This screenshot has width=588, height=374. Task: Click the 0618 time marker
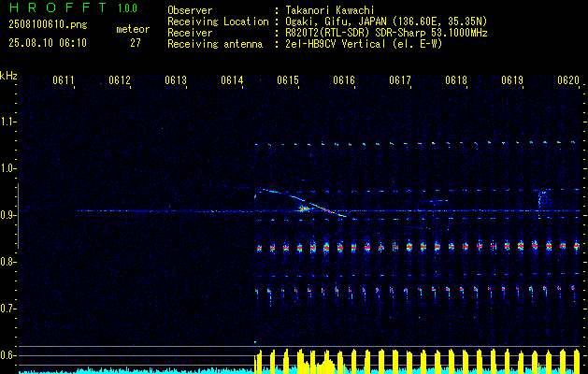pos(456,79)
